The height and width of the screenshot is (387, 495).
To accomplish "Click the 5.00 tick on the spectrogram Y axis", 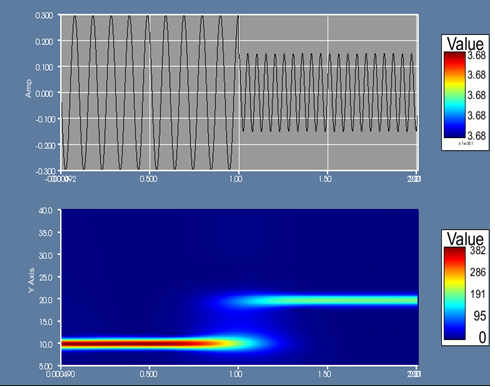I will coord(46,367).
